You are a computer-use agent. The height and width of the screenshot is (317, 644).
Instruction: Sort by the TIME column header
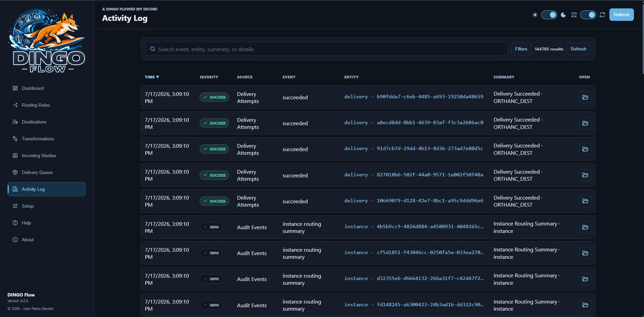coord(152,77)
